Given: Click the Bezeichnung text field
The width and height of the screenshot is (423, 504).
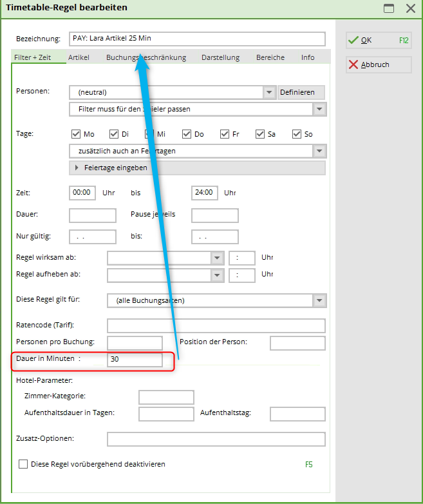Looking at the screenshot, I should (197, 39).
